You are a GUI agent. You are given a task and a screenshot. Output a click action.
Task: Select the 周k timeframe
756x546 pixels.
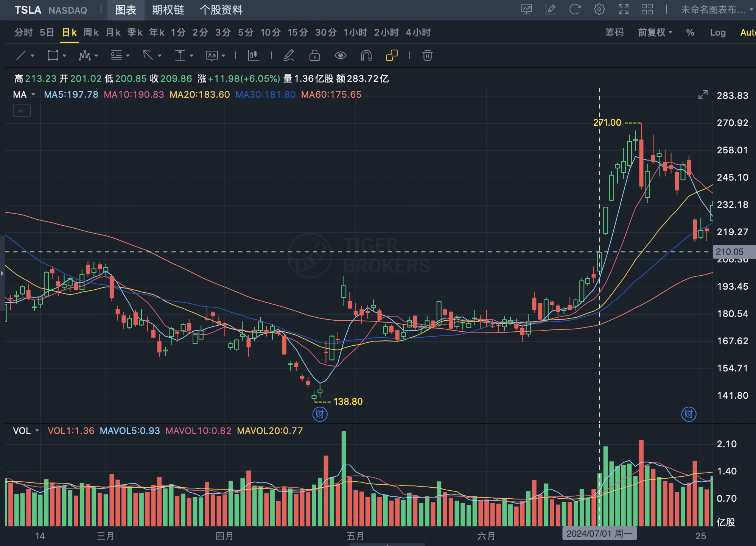(x=91, y=33)
